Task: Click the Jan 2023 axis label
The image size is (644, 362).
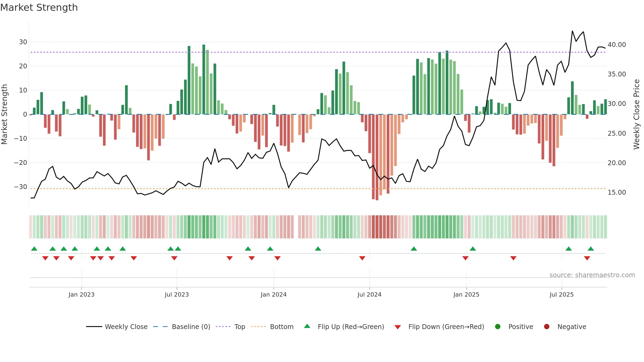Action: [82, 294]
